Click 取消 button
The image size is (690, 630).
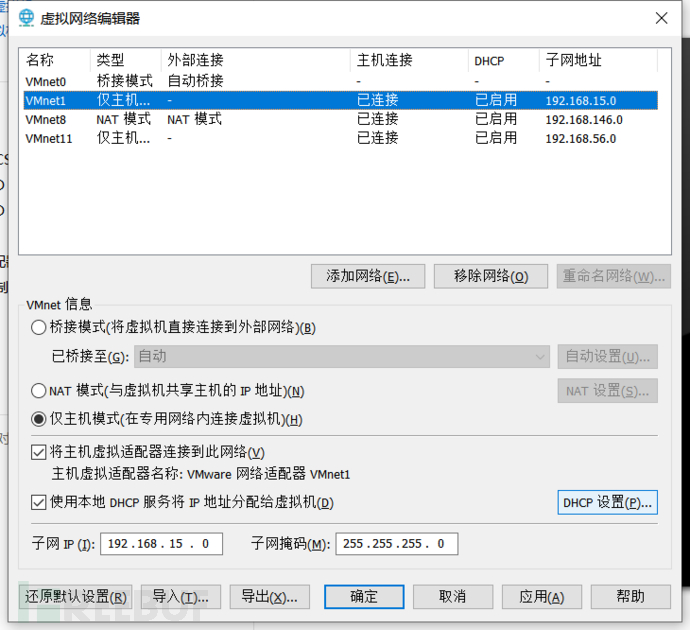453,597
